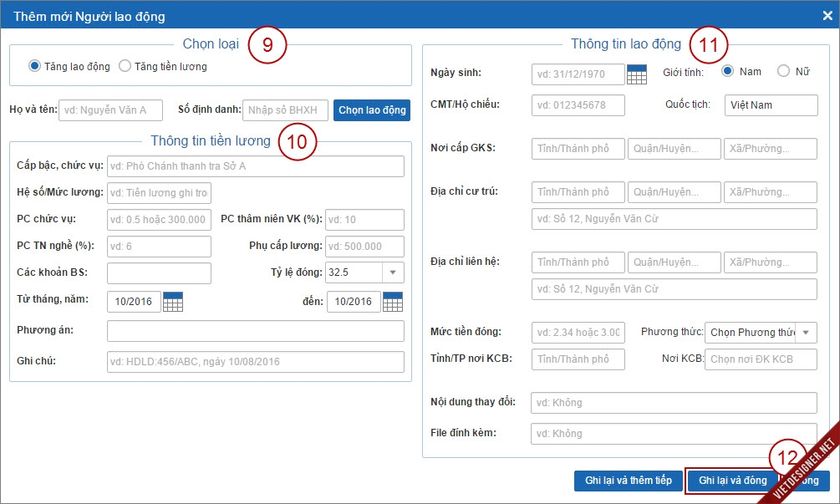The width and height of the screenshot is (840, 504).
Task: Focus the Ghi chú text field
Action: click(x=255, y=362)
